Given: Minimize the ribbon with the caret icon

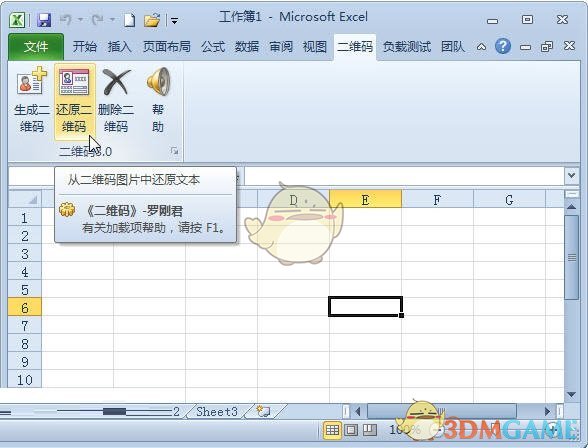Looking at the screenshot, I should point(481,47).
